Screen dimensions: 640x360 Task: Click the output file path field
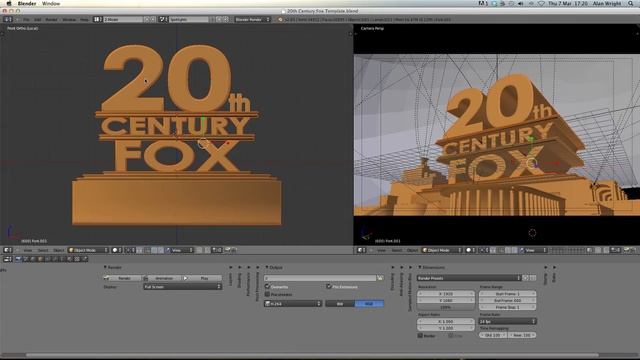point(320,278)
